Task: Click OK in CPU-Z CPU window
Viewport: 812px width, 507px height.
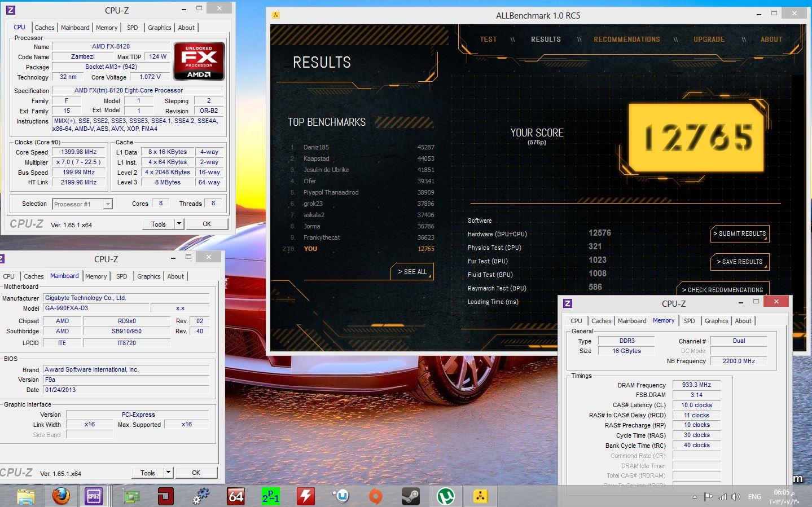Action: tap(207, 224)
